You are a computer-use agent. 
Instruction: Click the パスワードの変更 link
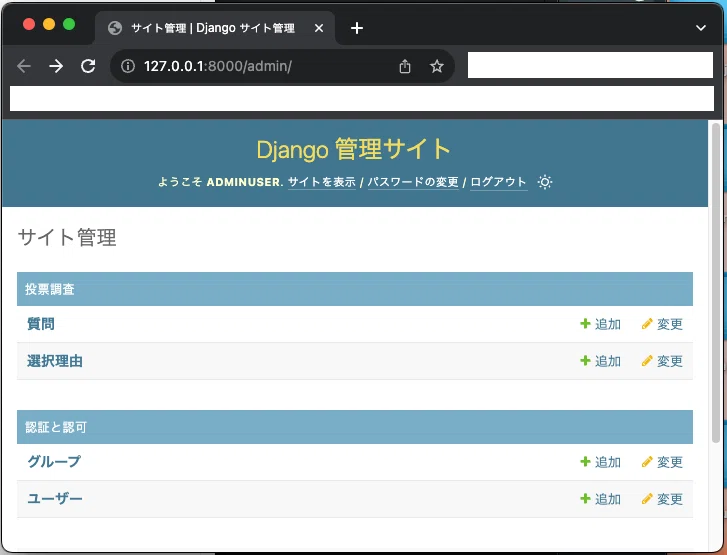pos(413,182)
